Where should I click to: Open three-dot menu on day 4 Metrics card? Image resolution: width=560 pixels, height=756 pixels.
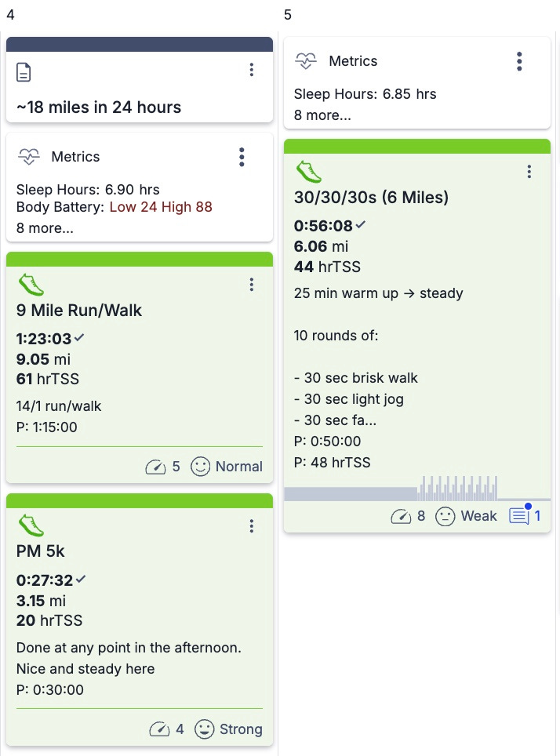242,157
